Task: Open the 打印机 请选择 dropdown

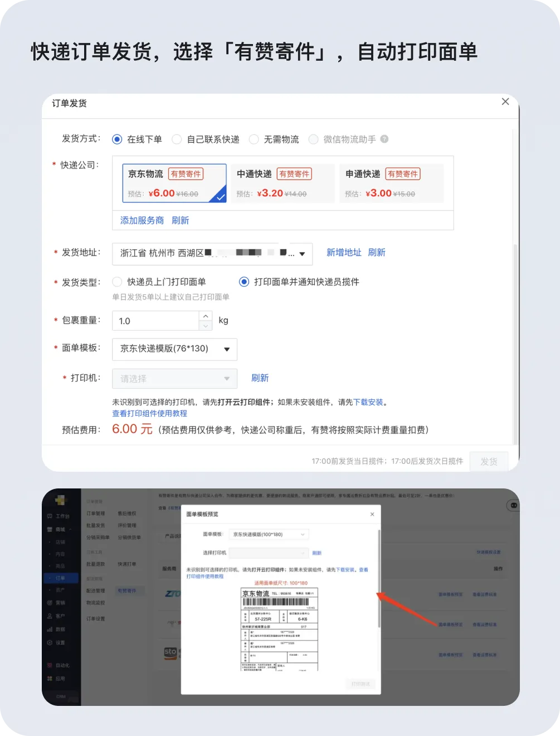Action: point(175,379)
